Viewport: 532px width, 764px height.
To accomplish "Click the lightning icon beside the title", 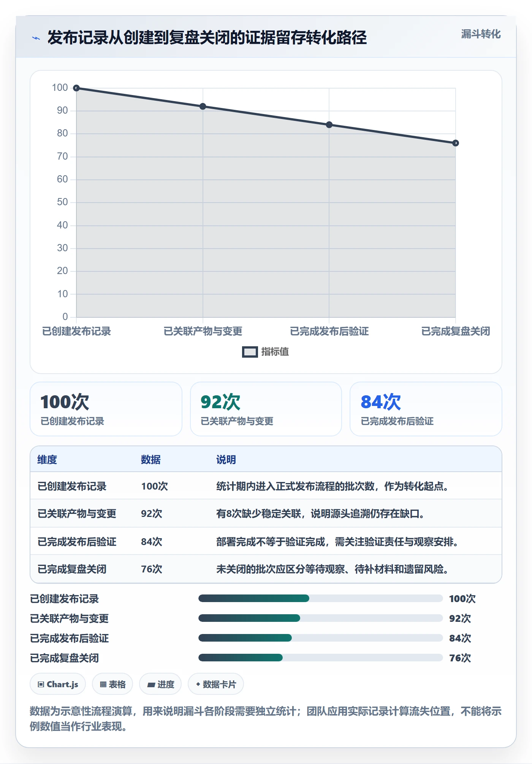I will tap(36, 38).
